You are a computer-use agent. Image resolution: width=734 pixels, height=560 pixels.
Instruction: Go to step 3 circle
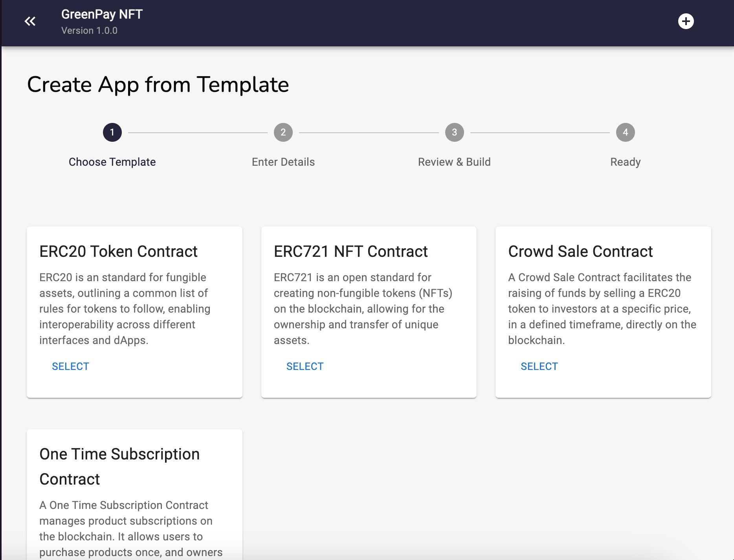click(x=454, y=132)
